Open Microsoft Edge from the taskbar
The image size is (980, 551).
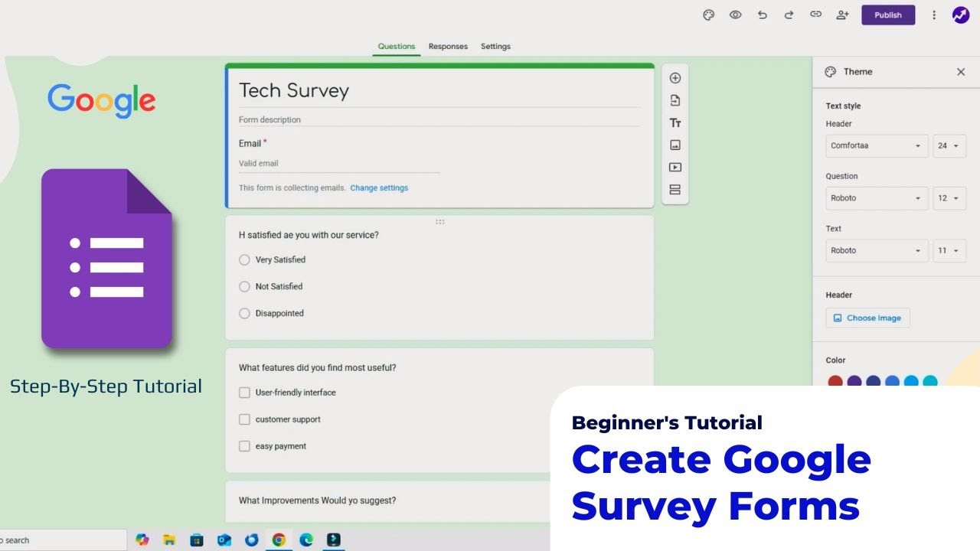306,540
